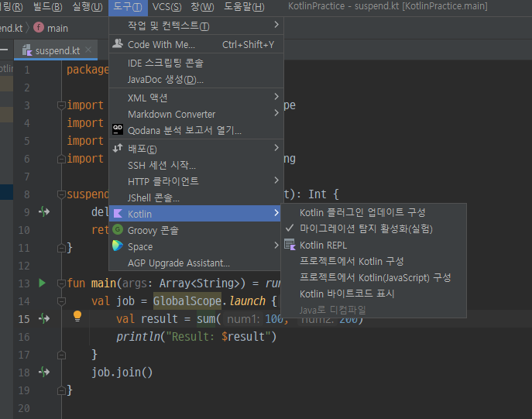
Task: Start SSH 세션 시작...
Action: tap(196, 165)
